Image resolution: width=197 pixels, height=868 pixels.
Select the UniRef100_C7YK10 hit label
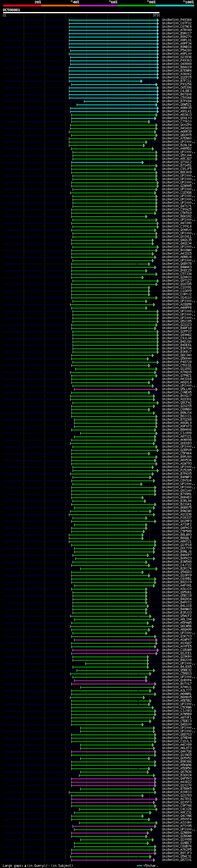177,122
